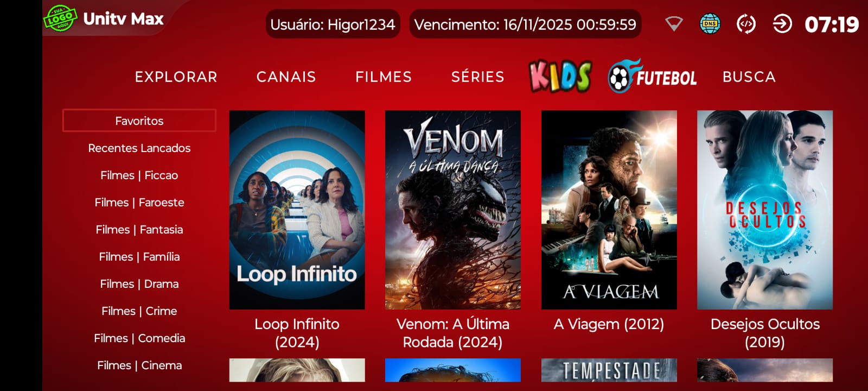Open the Loop Infinito movie poster
Image resolution: width=868 pixels, height=391 pixels.
point(297,210)
